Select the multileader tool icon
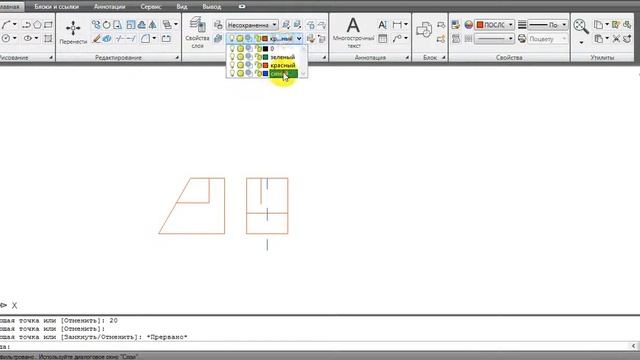This screenshot has height=360, width=640. point(397,39)
